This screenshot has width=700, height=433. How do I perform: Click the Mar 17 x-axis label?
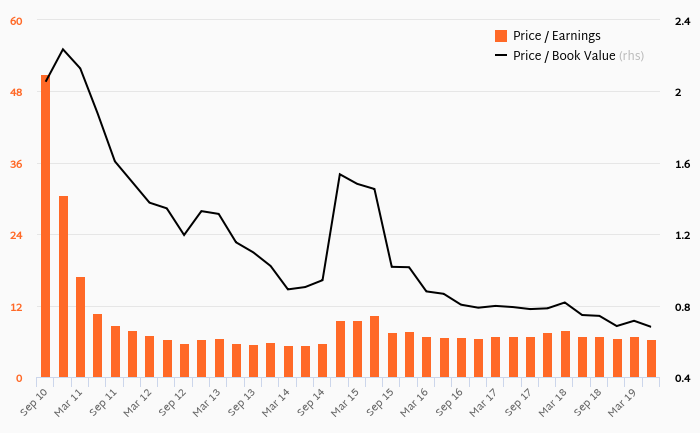tap(483, 403)
